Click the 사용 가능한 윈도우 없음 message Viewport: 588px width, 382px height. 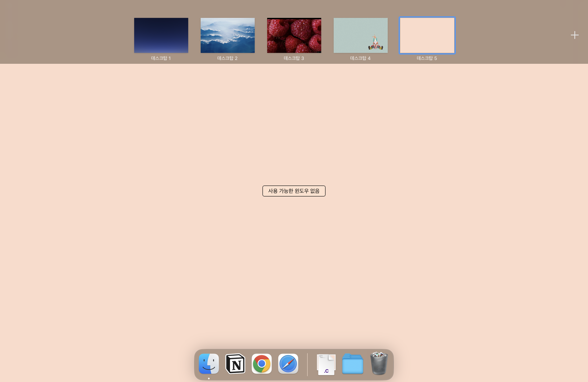click(294, 191)
